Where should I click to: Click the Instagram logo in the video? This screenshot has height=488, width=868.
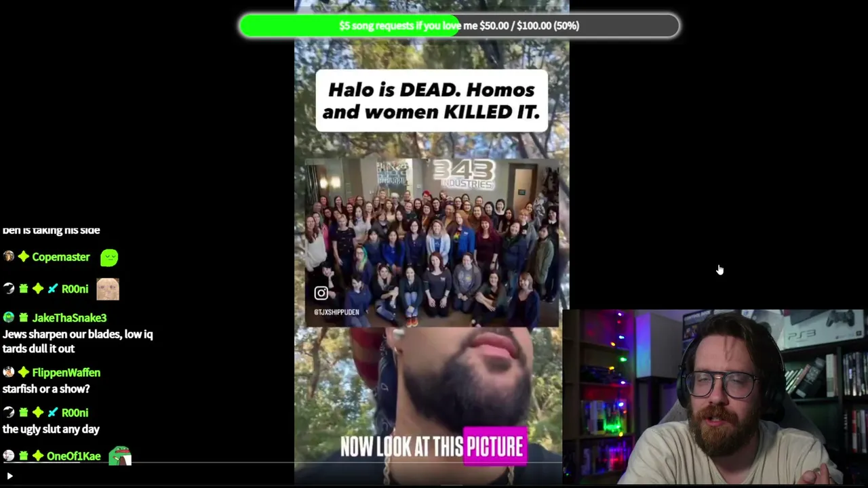pos(321,293)
